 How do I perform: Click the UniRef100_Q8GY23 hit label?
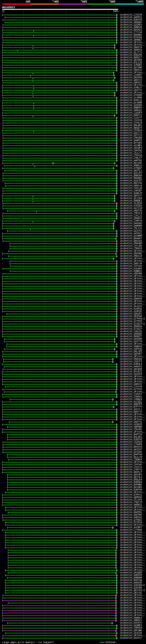(131, 80)
